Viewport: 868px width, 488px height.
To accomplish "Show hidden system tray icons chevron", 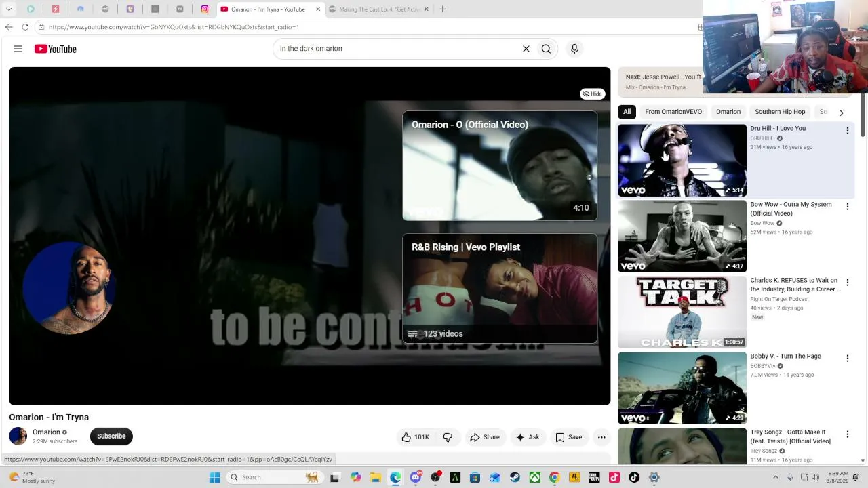I will click(x=776, y=477).
